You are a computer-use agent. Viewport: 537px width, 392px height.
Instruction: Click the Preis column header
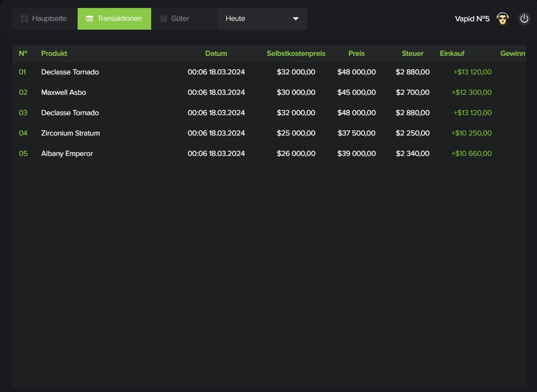357,53
